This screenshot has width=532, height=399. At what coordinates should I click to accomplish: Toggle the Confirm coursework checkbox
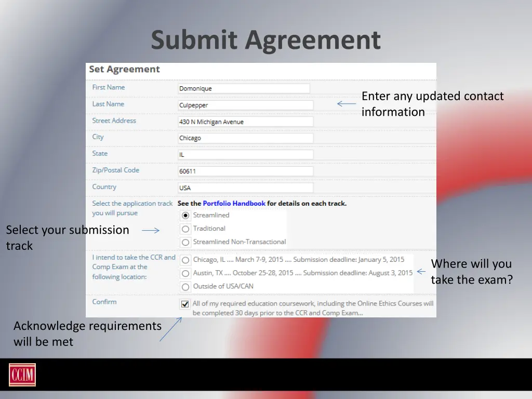click(x=185, y=304)
